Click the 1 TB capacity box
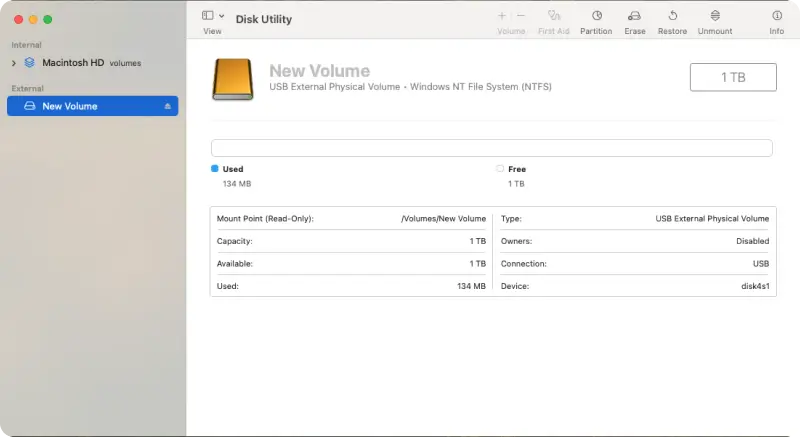The width and height of the screenshot is (800, 437). coord(733,77)
